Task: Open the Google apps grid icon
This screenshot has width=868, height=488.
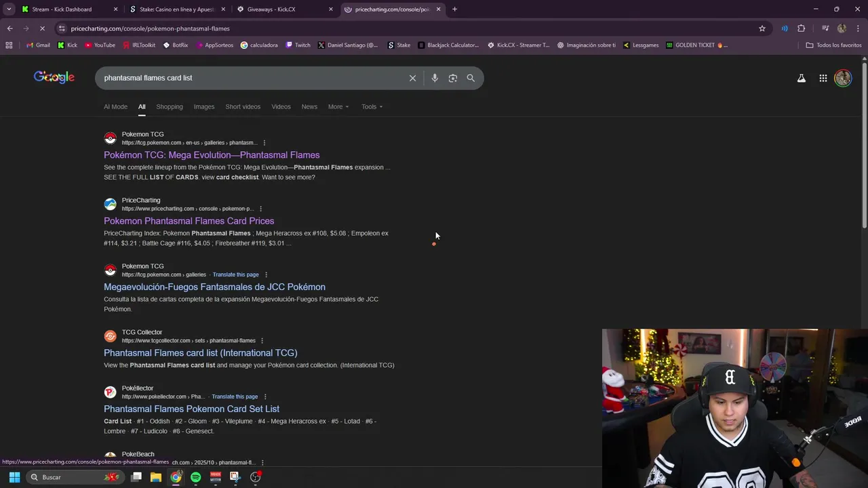Action: pos(823,78)
